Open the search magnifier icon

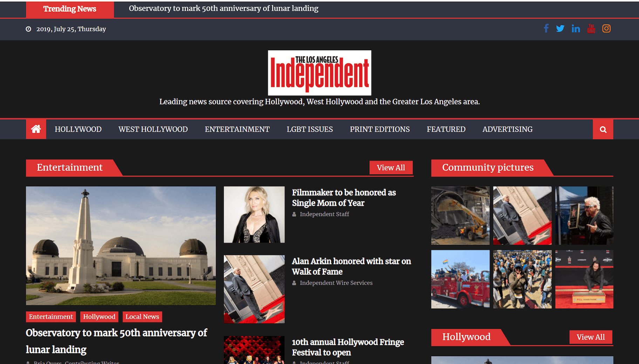click(603, 129)
